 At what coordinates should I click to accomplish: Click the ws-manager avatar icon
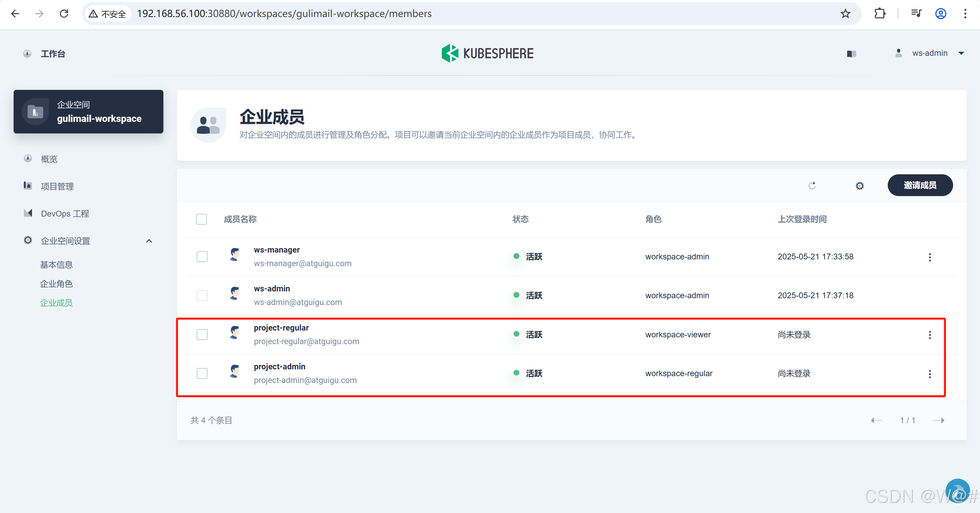tap(235, 254)
